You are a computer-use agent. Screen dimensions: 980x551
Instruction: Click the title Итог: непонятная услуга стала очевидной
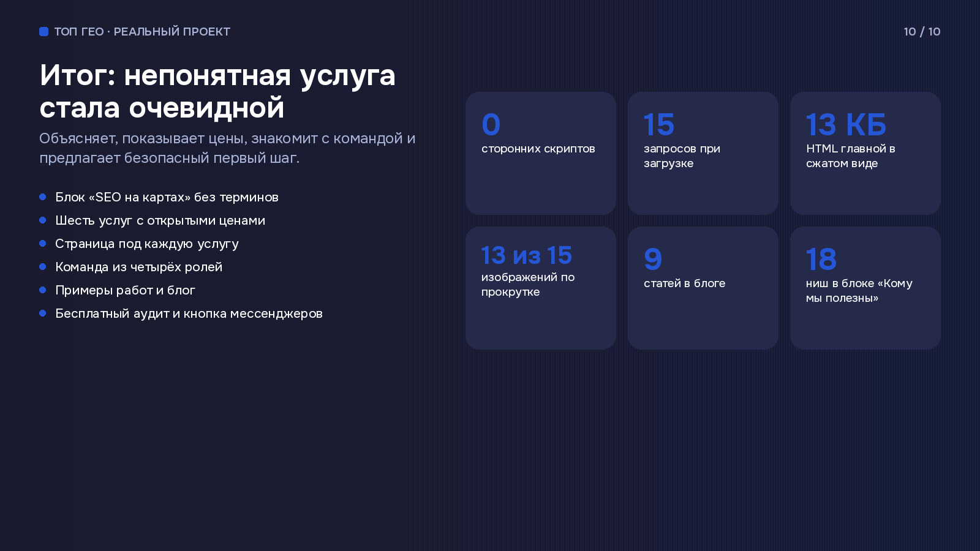coord(217,91)
